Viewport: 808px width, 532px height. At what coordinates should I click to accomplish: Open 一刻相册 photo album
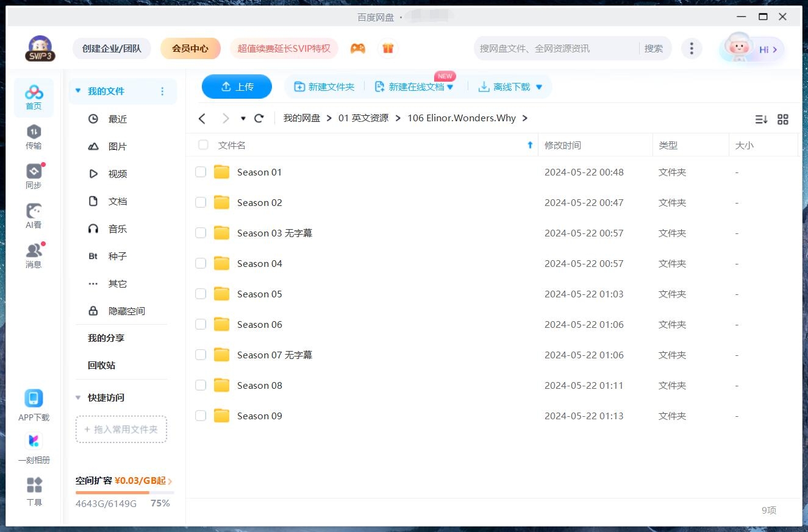point(34,446)
